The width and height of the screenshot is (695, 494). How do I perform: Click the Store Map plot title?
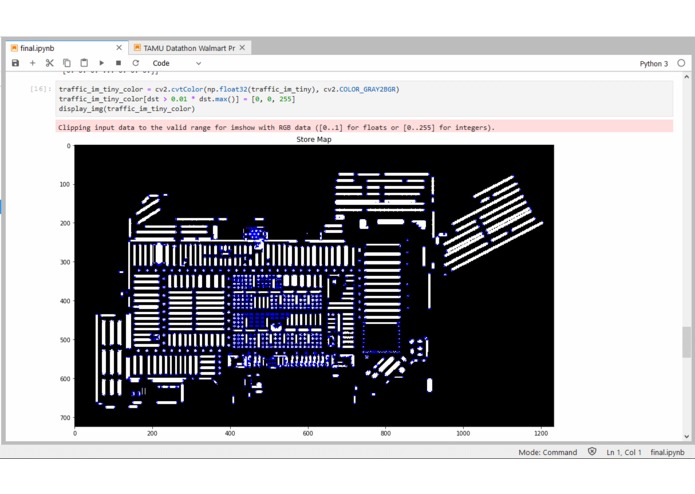click(x=314, y=139)
